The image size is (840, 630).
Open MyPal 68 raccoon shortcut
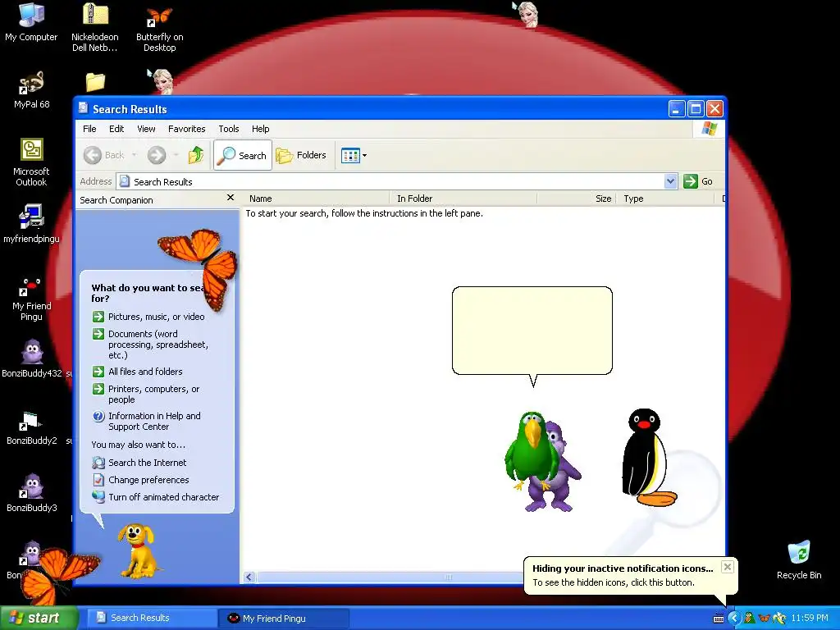(31, 89)
